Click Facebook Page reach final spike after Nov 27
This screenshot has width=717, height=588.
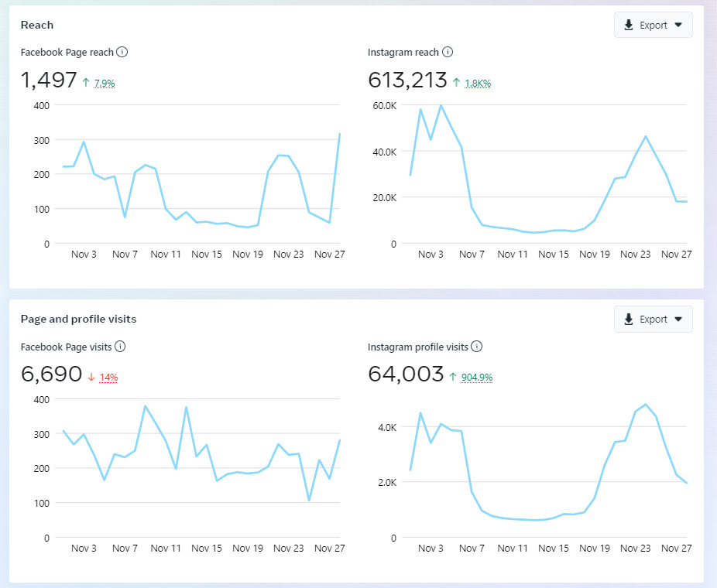(x=340, y=135)
